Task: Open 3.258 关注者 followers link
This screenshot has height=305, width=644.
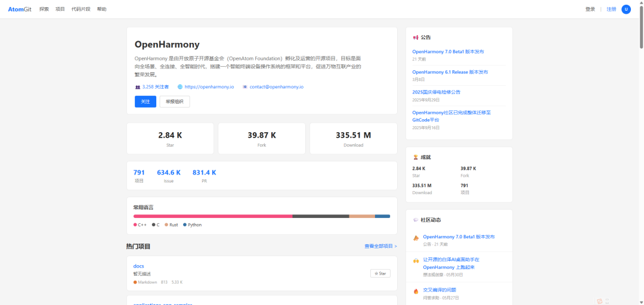Action: coord(155,87)
